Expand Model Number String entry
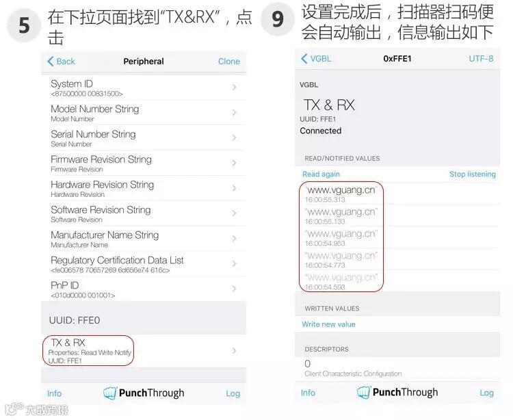Image resolution: width=513 pixels, height=420 pixels. [x=144, y=113]
